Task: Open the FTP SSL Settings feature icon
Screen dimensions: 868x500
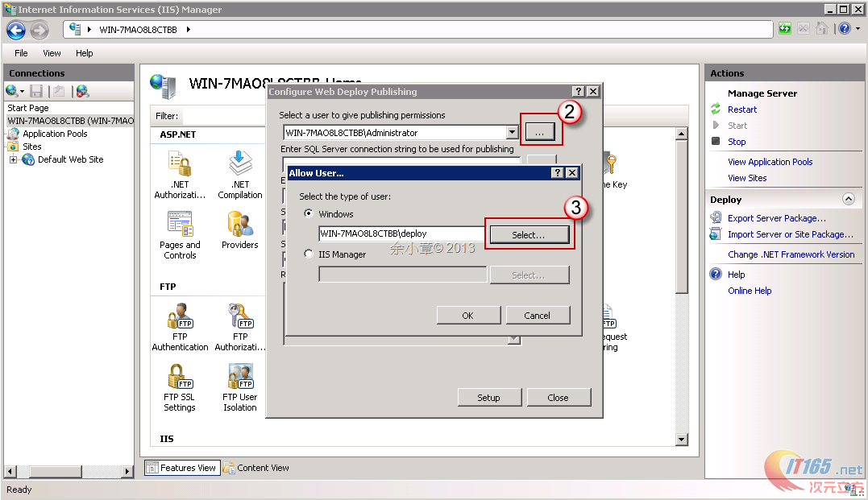Action: [180, 376]
